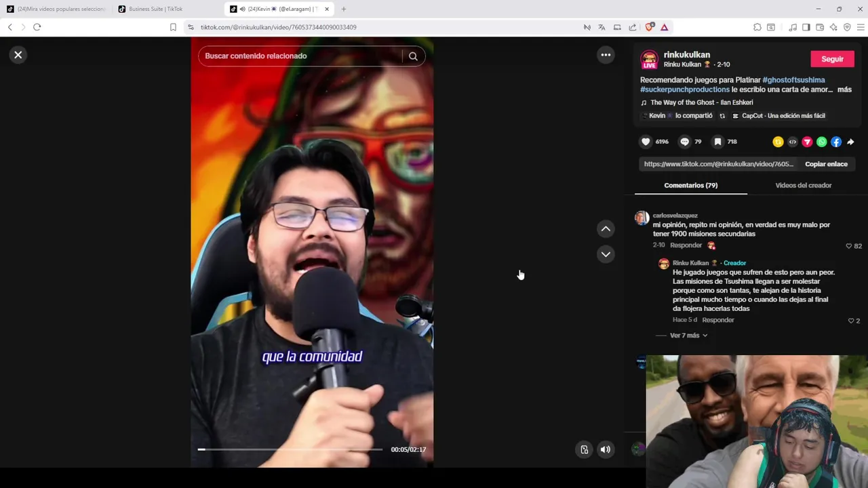This screenshot has width=868, height=488.
Task: Close the active Kevin TikTok browser tab
Action: (326, 9)
